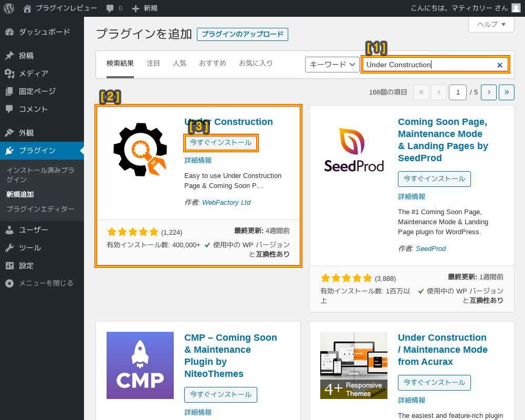Click the current page number field
The height and width of the screenshot is (420, 525).
coord(457,92)
